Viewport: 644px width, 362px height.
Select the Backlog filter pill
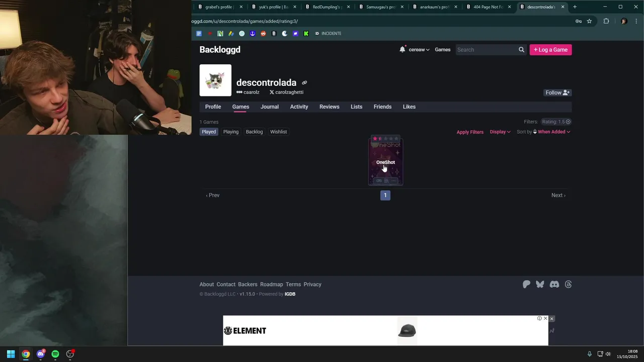point(254,132)
